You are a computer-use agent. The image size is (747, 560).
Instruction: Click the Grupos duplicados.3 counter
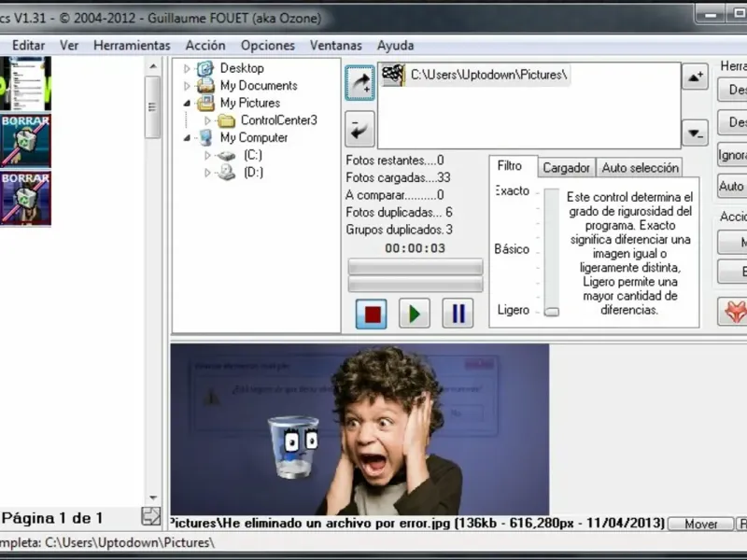pyautogui.click(x=400, y=230)
